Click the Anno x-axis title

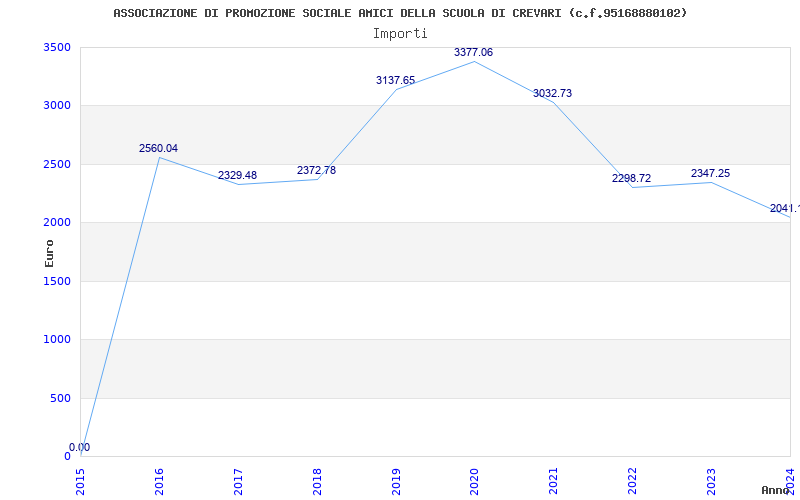(x=776, y=490)
